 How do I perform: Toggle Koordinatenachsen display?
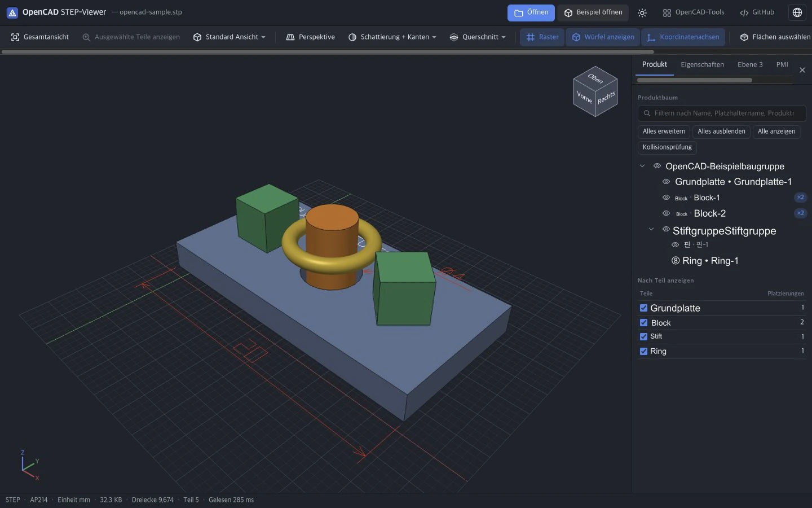click(683, 37)
